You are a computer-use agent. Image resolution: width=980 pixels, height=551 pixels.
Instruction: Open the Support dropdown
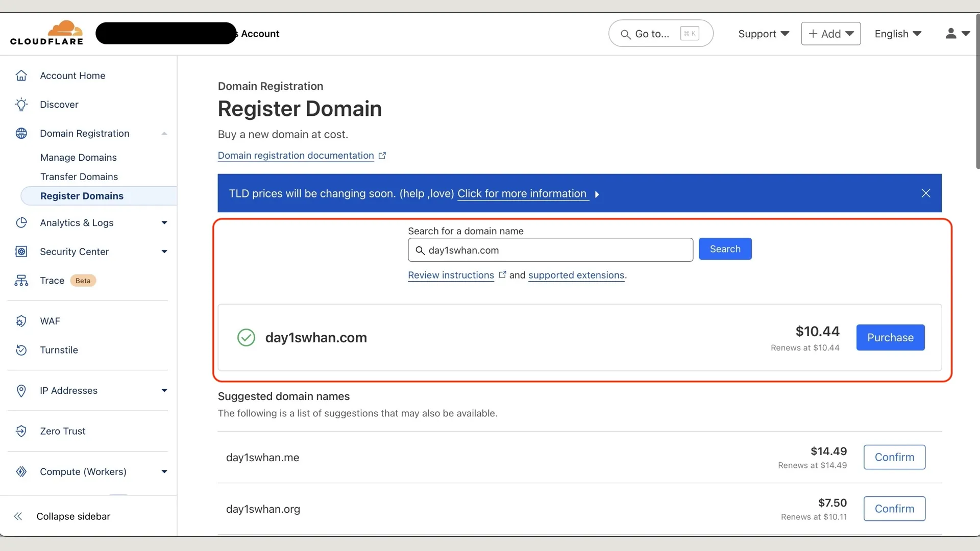click(x=764, y=34)
